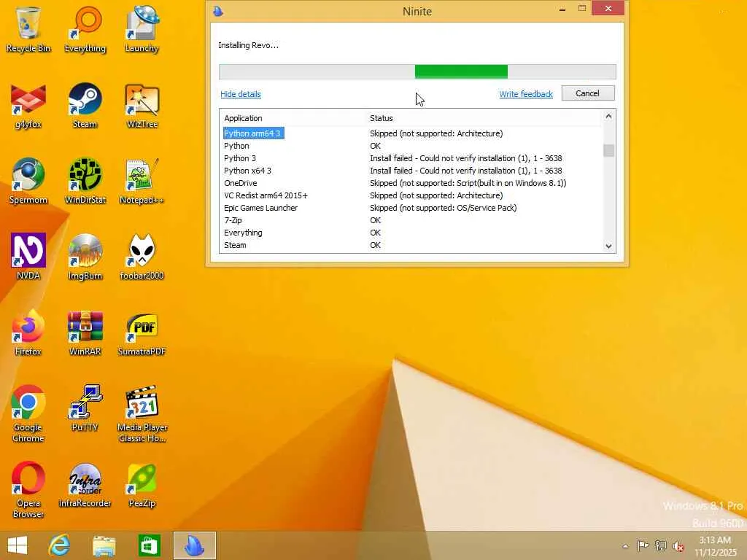Select the Python arm64 3 row
Viewport: 747px width, 560px height.
(411, 133)
